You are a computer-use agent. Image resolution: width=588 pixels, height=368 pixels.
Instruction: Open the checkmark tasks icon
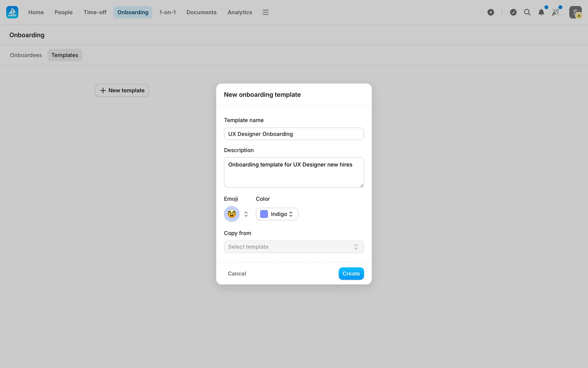(513, 12)
